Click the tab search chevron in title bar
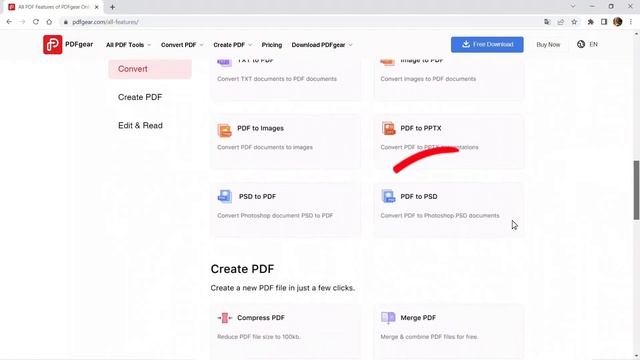 click(x=573, y=7)
